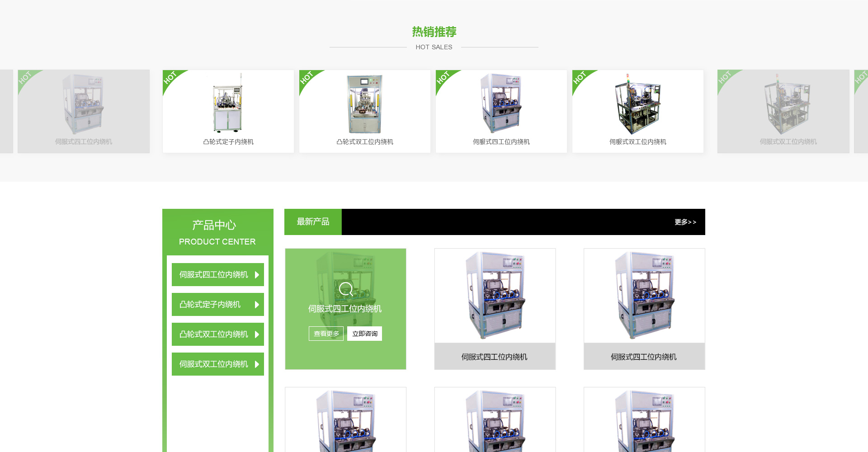The image size is (868, 452).
Task: Click HOT badge on 凸轮式定子内绕机 card
Action: [x=170, y=78]
